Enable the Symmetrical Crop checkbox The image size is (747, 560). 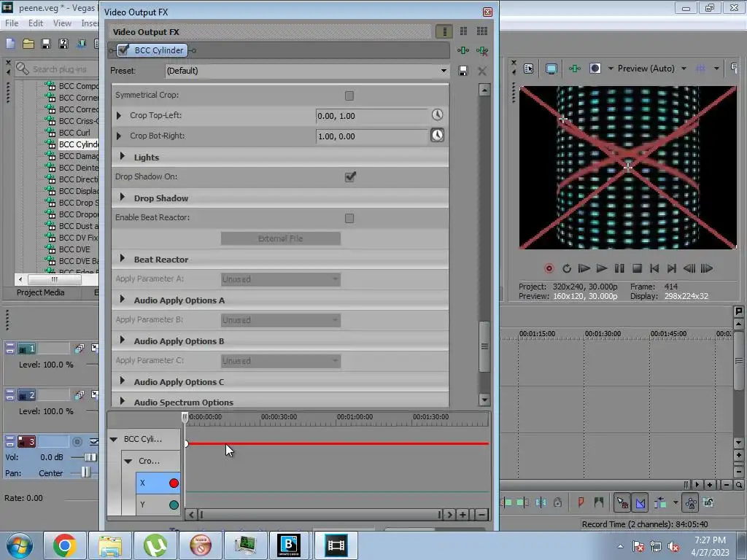point(349,96)
